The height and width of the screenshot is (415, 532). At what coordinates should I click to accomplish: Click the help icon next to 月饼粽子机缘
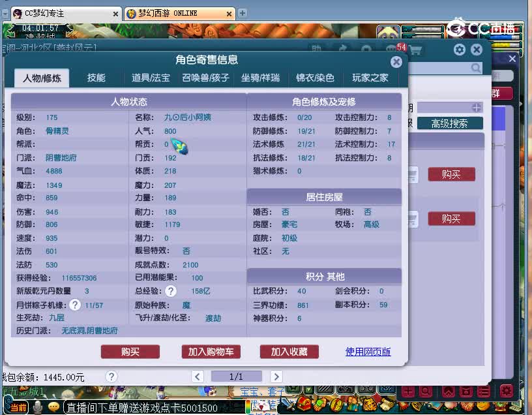75,305
